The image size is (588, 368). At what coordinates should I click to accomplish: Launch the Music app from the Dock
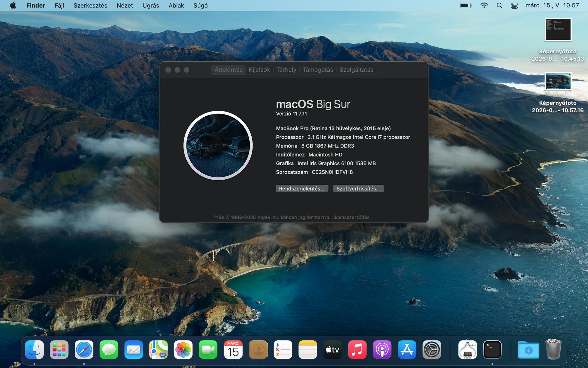357,349
